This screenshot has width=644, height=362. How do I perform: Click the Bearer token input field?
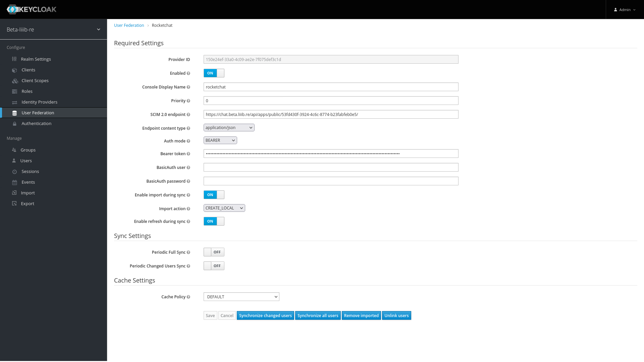pyautogui.click(x=331, y=154)
